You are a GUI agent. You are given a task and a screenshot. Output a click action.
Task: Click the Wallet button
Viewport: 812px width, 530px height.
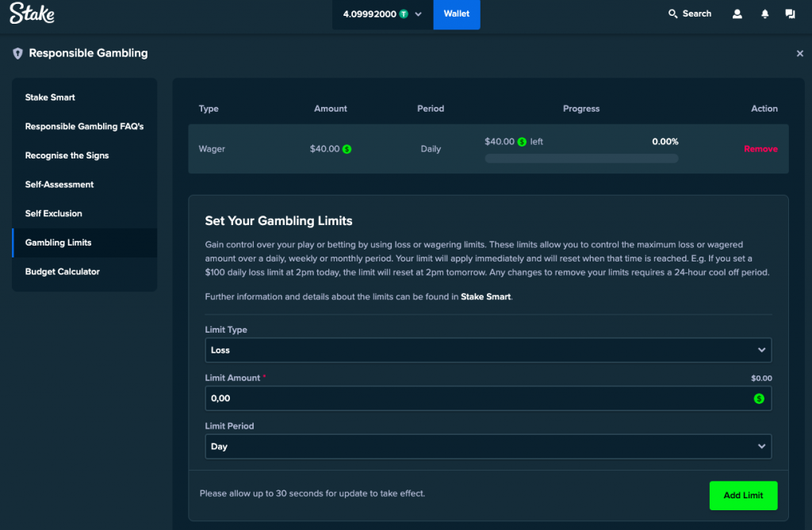point(456,14)
